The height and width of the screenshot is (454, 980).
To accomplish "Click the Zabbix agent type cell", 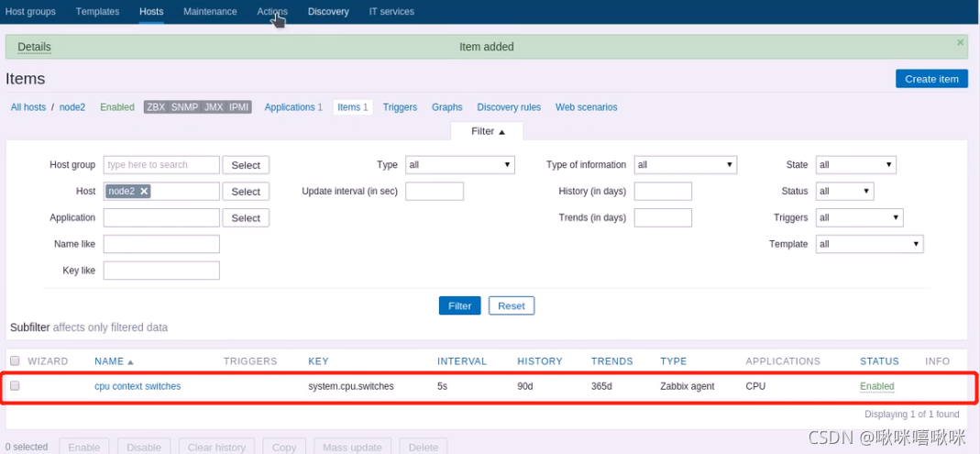I will tap(687, 386).
